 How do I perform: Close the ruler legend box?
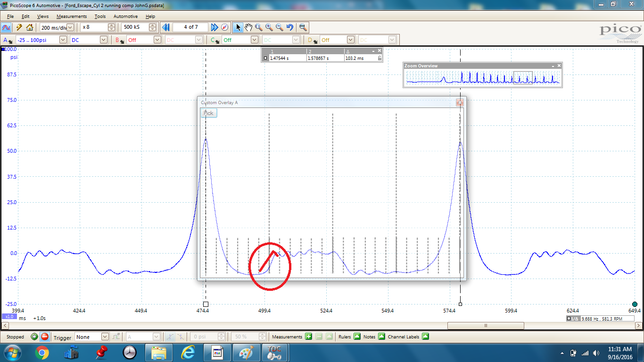380,50
